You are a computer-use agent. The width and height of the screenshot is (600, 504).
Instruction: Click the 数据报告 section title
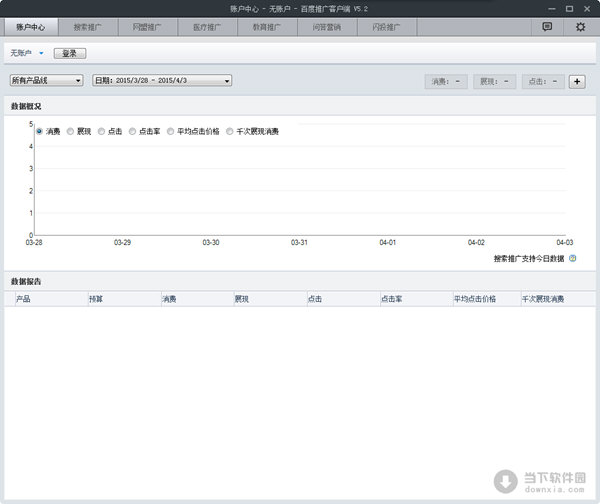[x=26, y=281]
